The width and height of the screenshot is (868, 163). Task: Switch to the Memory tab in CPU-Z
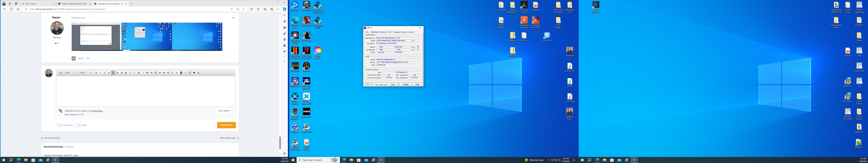point(383,32)
